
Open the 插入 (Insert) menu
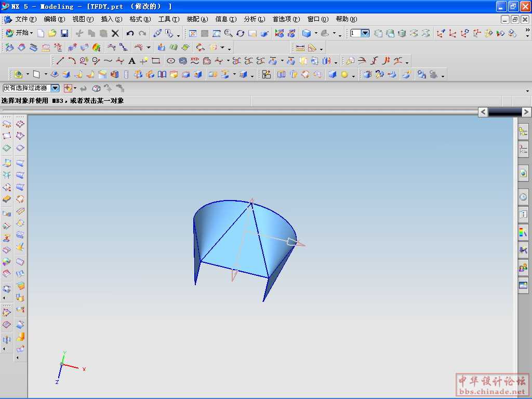(111, 19)
